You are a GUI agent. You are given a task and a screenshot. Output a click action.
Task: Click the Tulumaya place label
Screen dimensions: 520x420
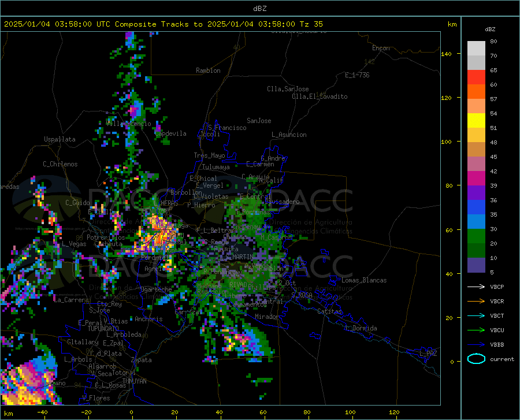[x=216, y=167]
